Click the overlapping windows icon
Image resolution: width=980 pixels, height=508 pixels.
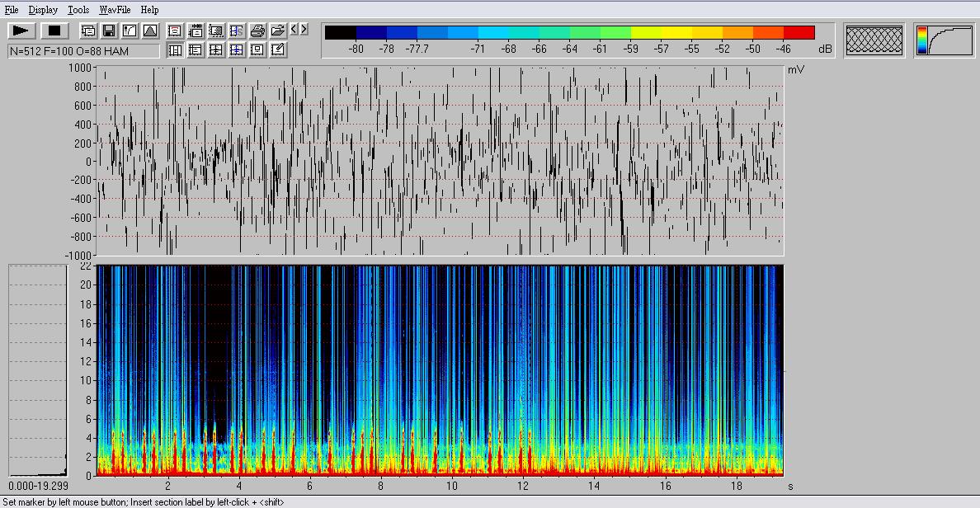(88, 31)
